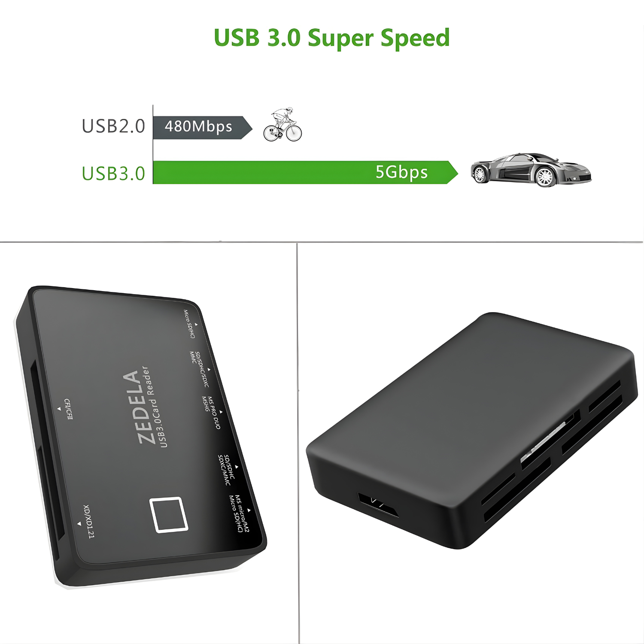The width and height of the screenshot is (644, 644).
Task: Click the MS micro/M2 Micro SD(HC) label
Action: click(x=240, y=513)
